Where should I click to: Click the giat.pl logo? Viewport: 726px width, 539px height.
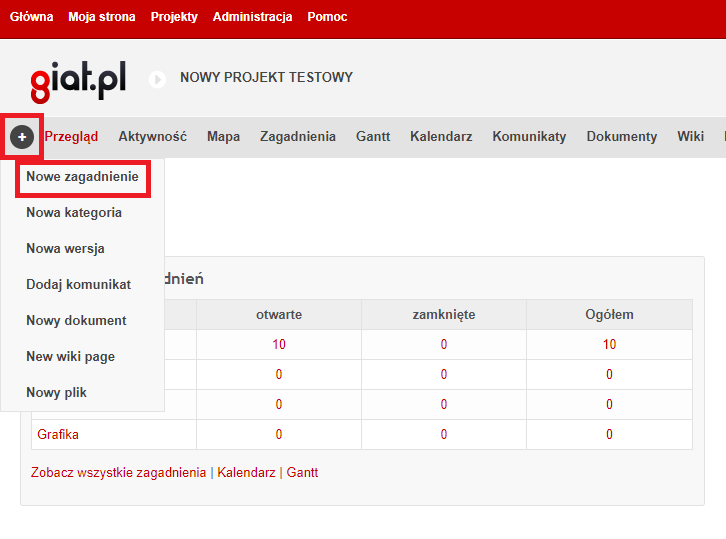click(78, 81)
